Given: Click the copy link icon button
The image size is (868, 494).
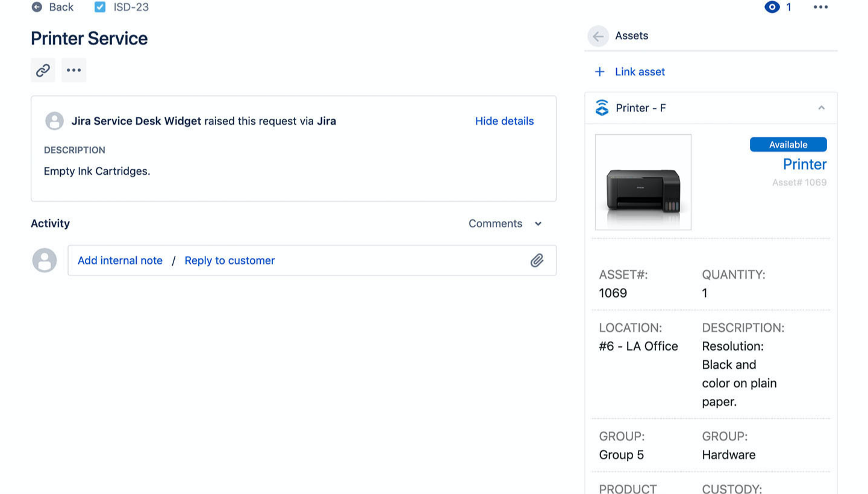Looking at the screenshot, I should tap(43, 70).
